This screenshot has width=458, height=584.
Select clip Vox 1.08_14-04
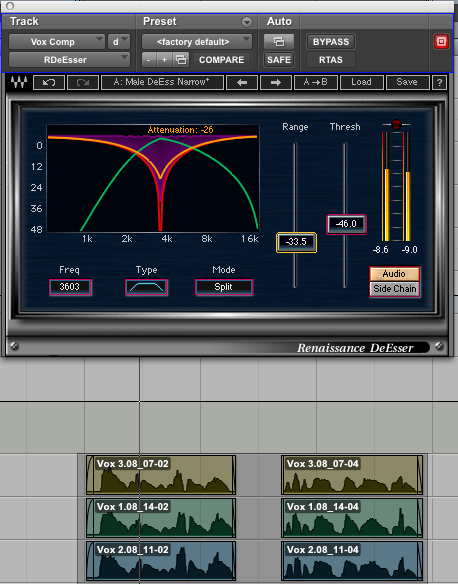tap(352, 518)
